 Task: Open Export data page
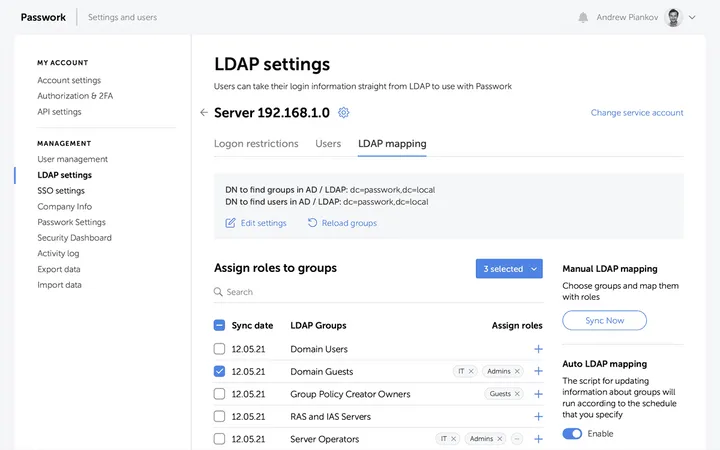pos(59,269)
